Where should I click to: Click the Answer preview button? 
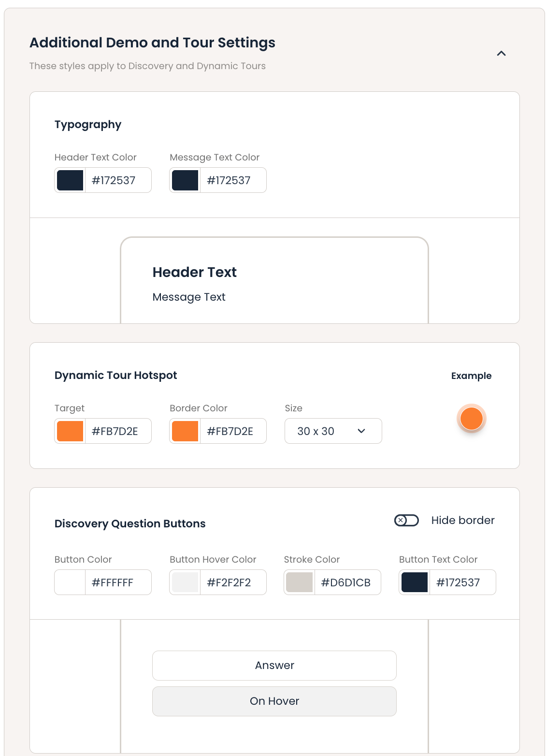(274, 666)
